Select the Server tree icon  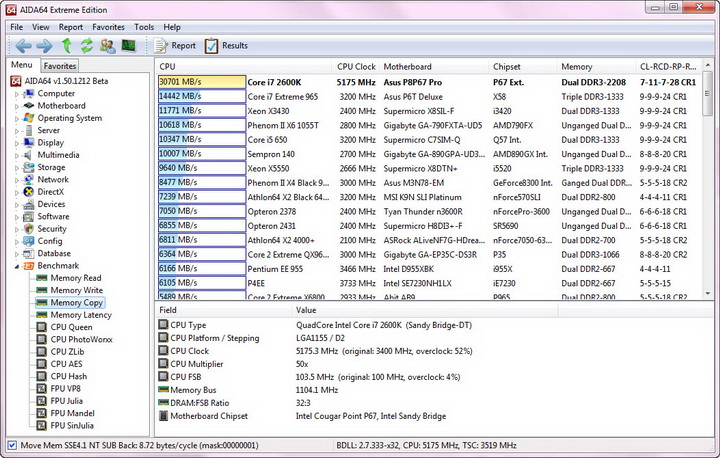[x=29, y=130]
